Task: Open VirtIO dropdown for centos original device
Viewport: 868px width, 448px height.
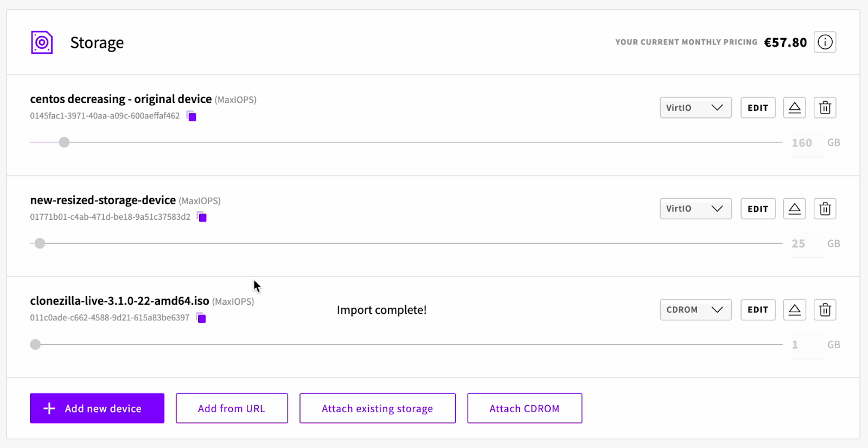Action: tap(695, 108)
